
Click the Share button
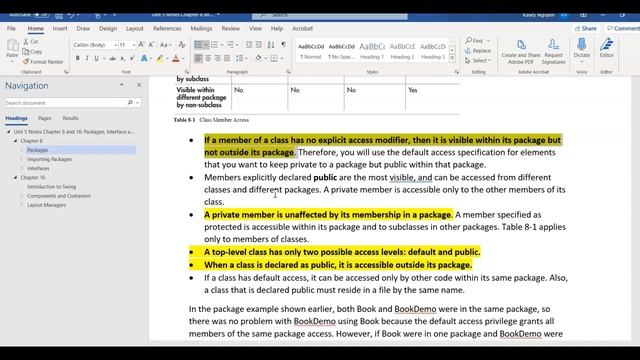click(586, 28)
